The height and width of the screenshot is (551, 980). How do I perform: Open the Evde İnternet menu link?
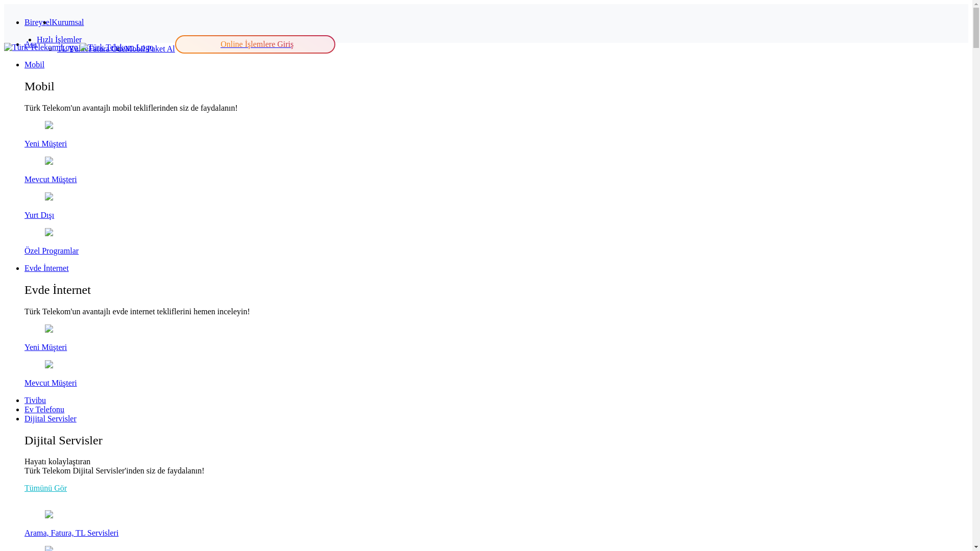coord(46,268)
